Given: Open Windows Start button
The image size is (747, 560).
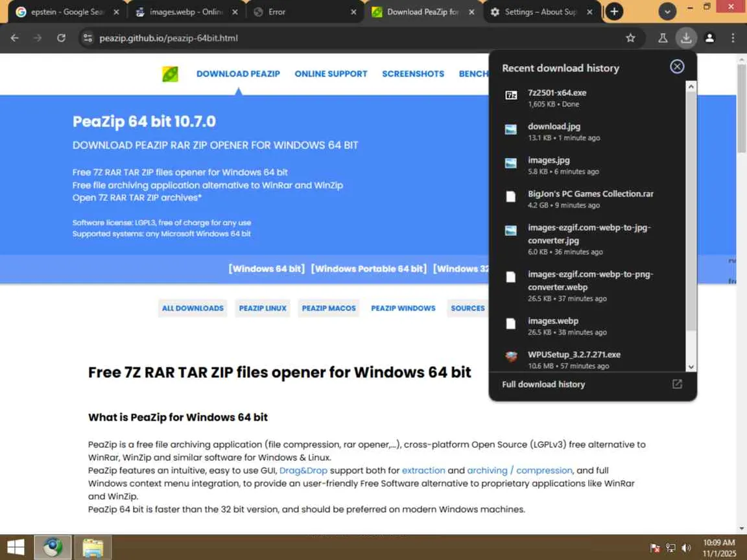Looking at the screenshot, I should tap(16, 547).
